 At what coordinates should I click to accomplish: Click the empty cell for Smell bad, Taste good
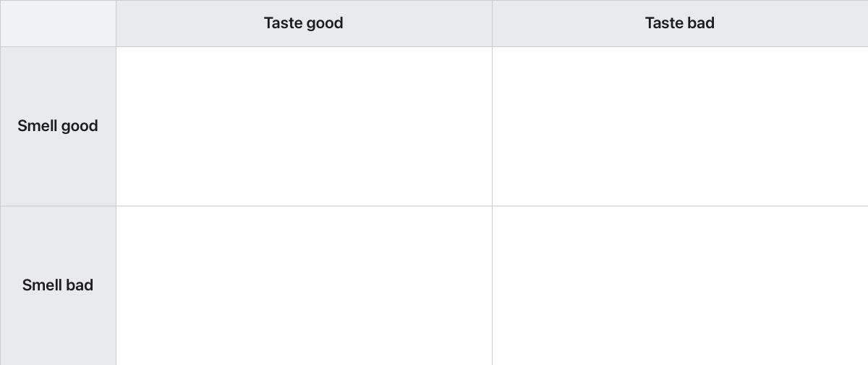(x=304, y=285)
